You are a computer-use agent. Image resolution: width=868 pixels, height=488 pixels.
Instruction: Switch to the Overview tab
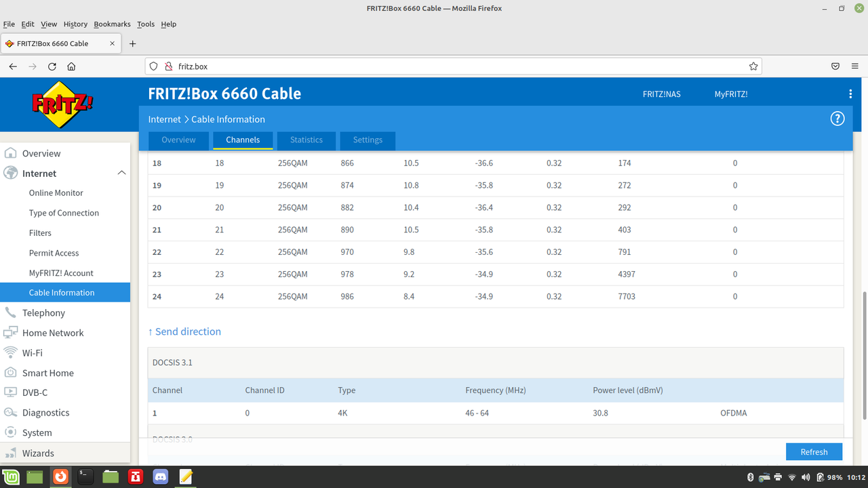[178, 140]
